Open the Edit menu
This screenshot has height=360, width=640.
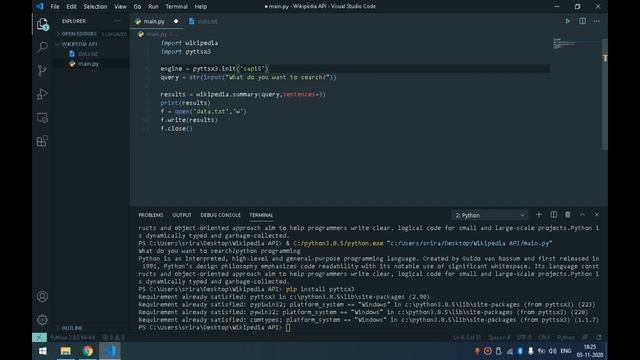pyautogui.click(x=71, y=7)
